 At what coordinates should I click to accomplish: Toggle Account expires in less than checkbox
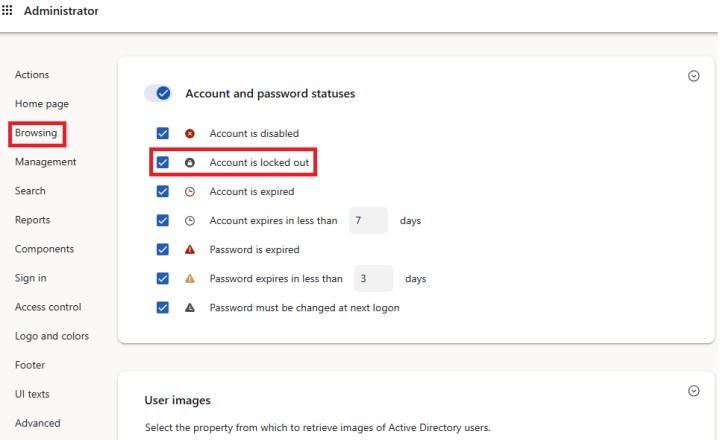pos(163,220)
